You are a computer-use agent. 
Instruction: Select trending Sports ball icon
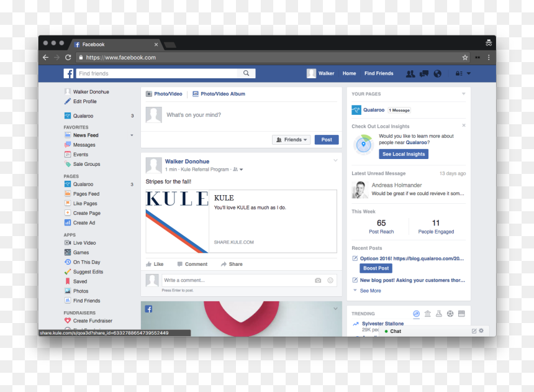click(450, 314)
